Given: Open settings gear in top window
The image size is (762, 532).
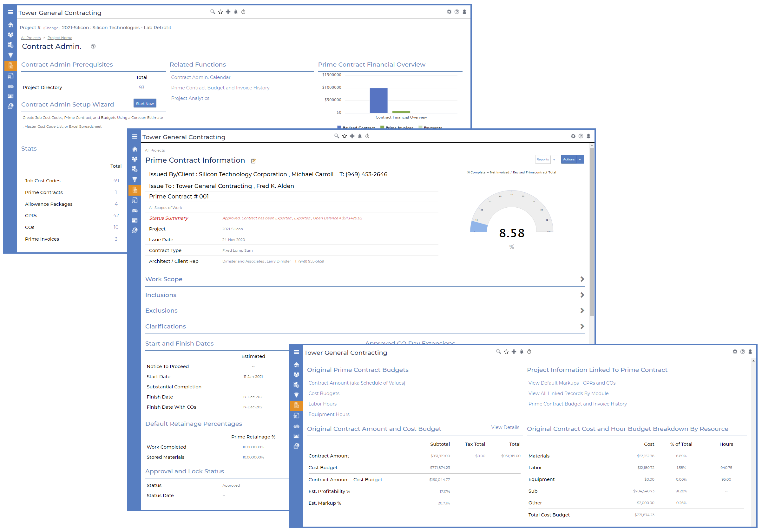Looking at the screenshot, I should pos(449,12).
